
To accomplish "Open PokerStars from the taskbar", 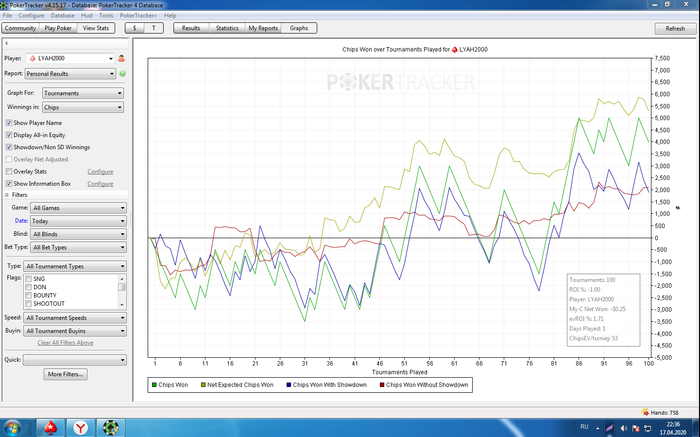I will (49, 427).
